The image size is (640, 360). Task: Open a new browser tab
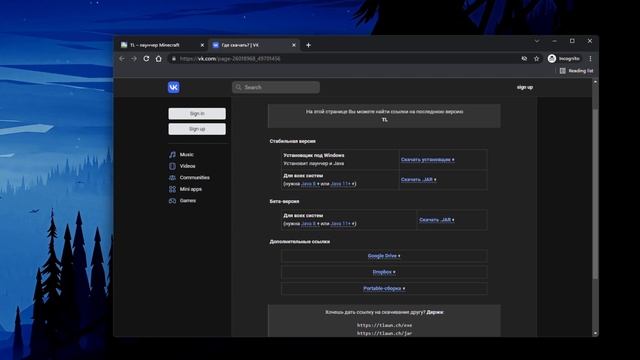(309, 45)
